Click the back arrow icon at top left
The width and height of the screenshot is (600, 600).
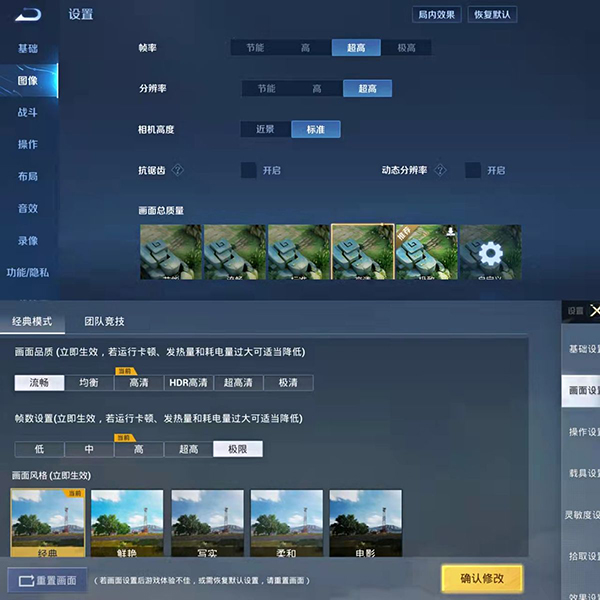point(27,14)
